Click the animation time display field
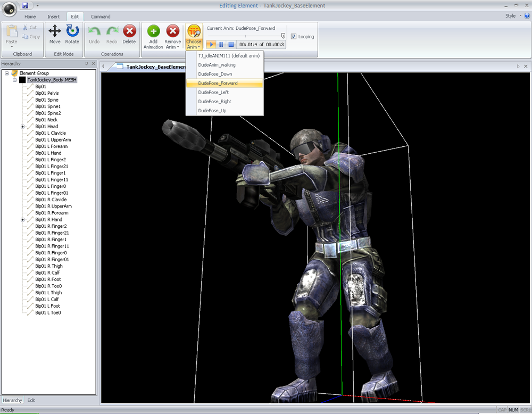Screen dimensions: 532x414 (261, 45)
